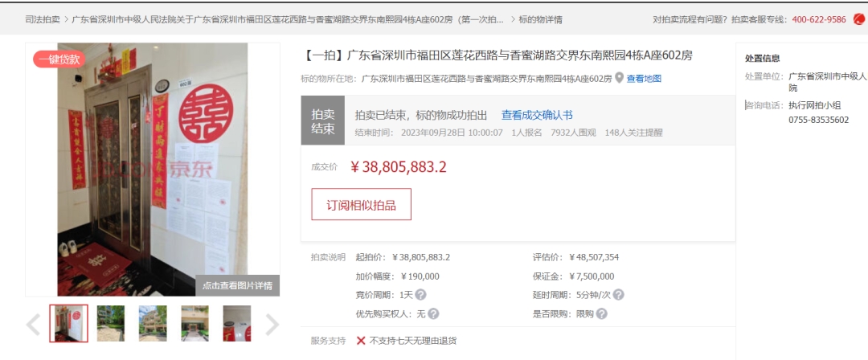Open help icon next to 竞价周期 1天
Screen dimensions: 868x360
(x=420, y=295)
